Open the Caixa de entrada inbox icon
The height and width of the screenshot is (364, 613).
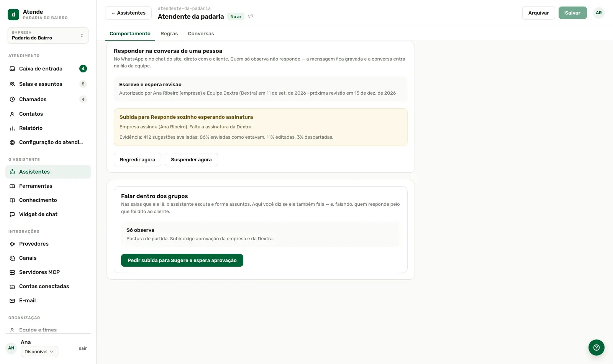[x=12, y=69]
